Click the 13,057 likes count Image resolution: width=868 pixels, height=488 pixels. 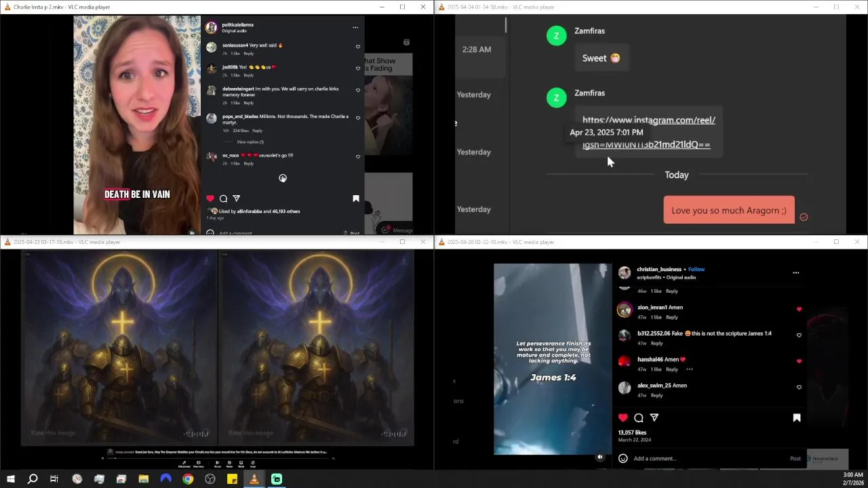click(x=632, y=432)
